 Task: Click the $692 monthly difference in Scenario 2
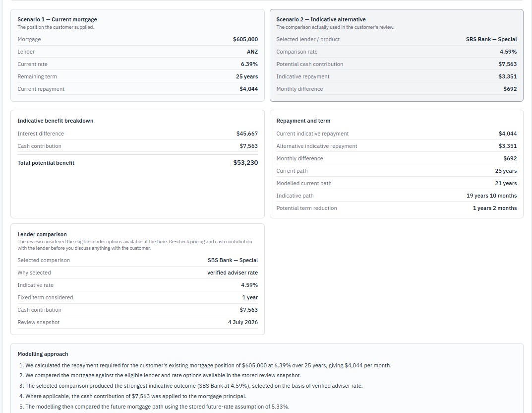[510, 89]
